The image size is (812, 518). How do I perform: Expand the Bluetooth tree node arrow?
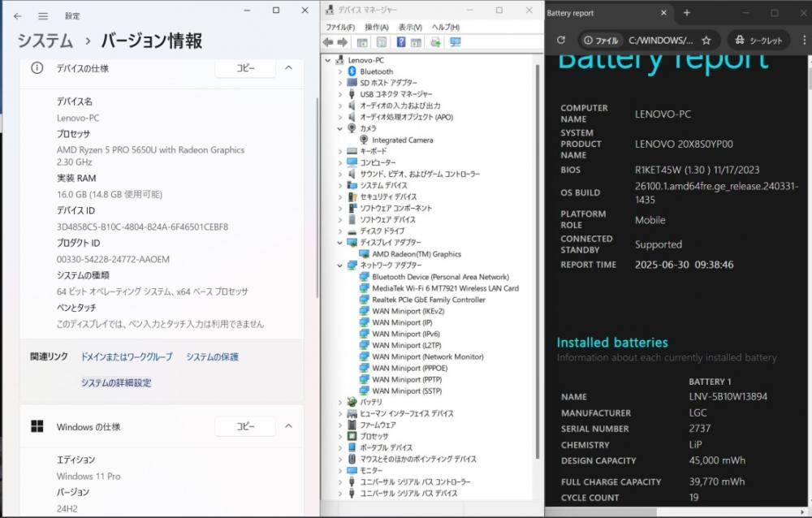coord(339,71)
